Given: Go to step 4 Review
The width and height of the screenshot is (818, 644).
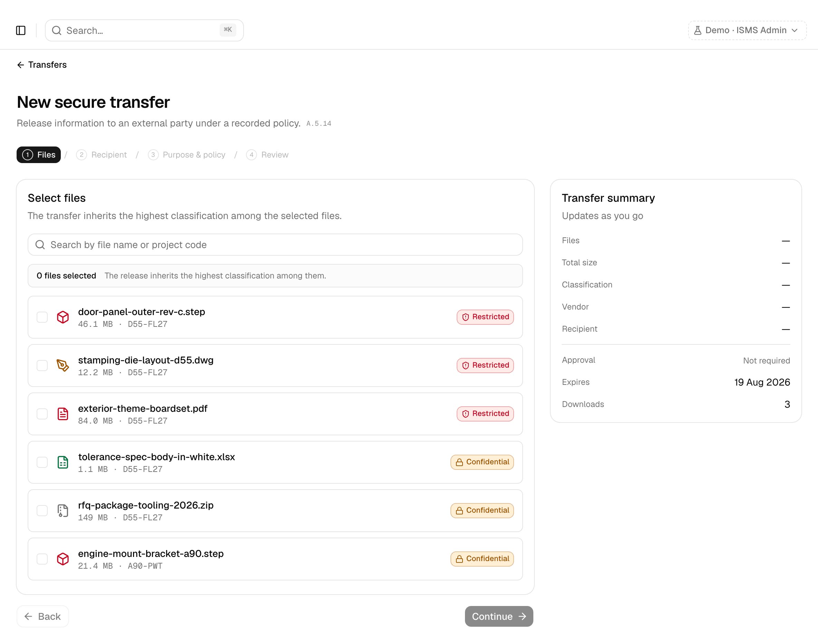Looking at the screenshot, I should [x=267, y=154].
